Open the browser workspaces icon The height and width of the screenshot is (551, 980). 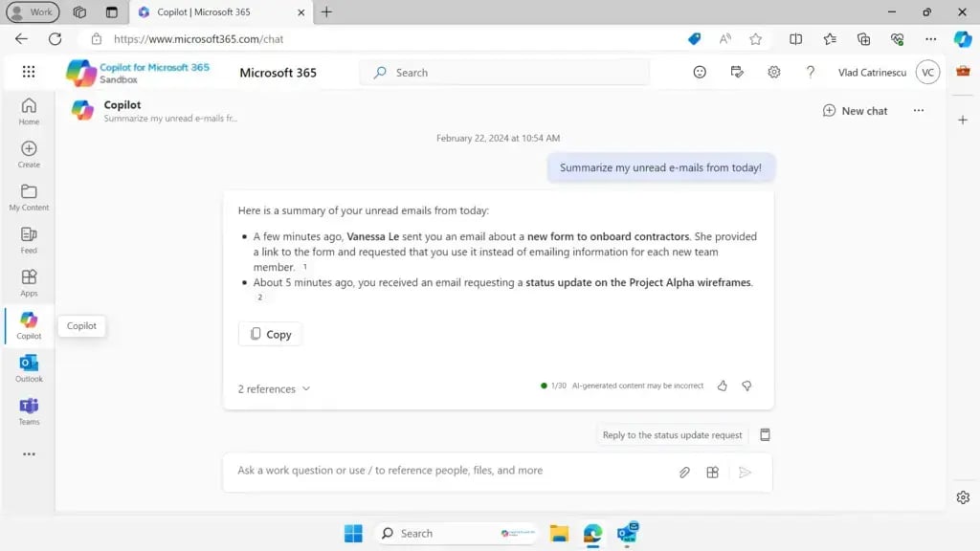79,12
